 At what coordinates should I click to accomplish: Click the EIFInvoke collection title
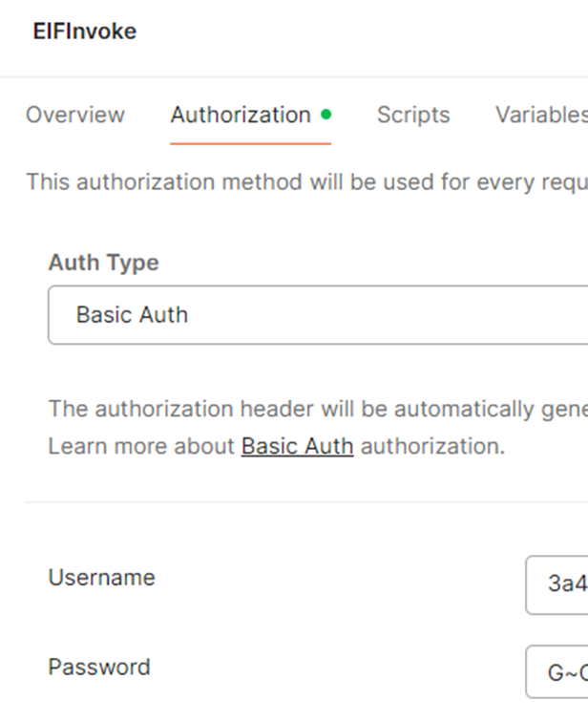tap(85, 32)
